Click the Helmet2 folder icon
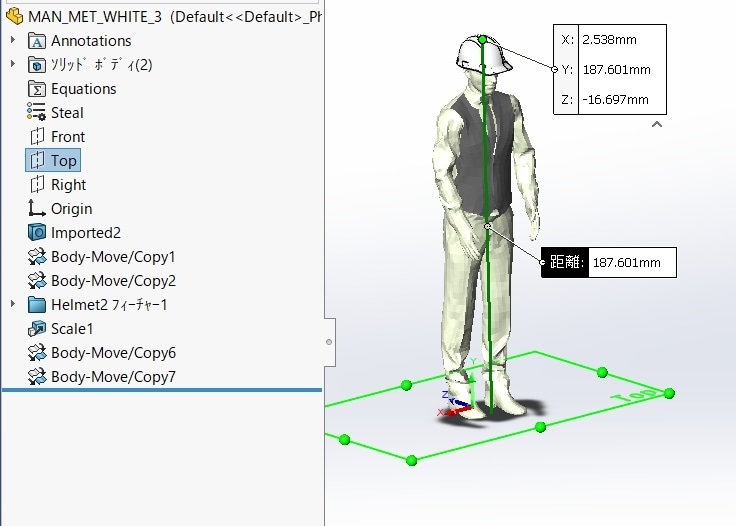This screenshot has height=526, width=736. click(37, 305)
